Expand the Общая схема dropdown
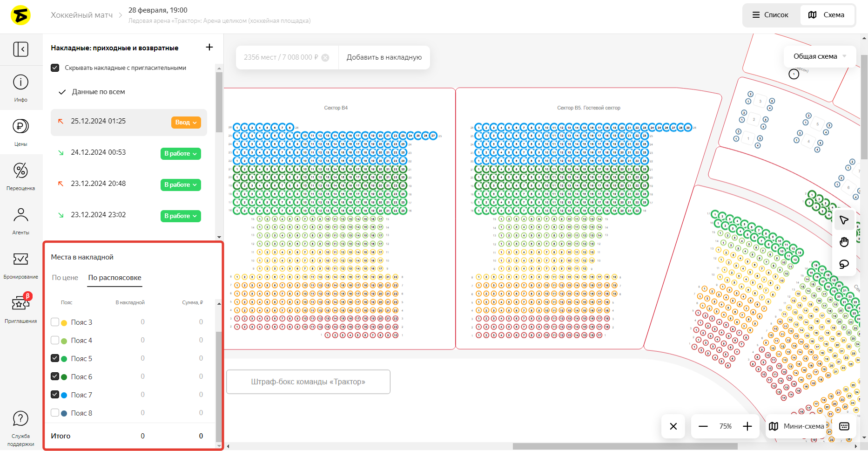 820,56
